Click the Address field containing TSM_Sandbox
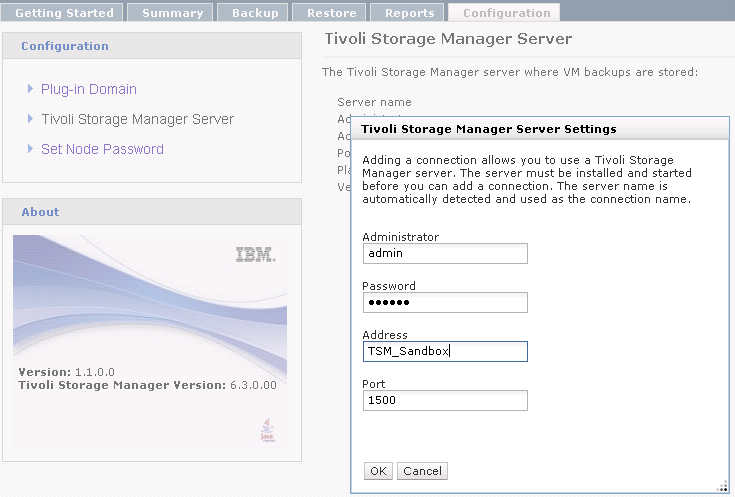This screenshot has width=735, height=497. [x=444, y=352]
